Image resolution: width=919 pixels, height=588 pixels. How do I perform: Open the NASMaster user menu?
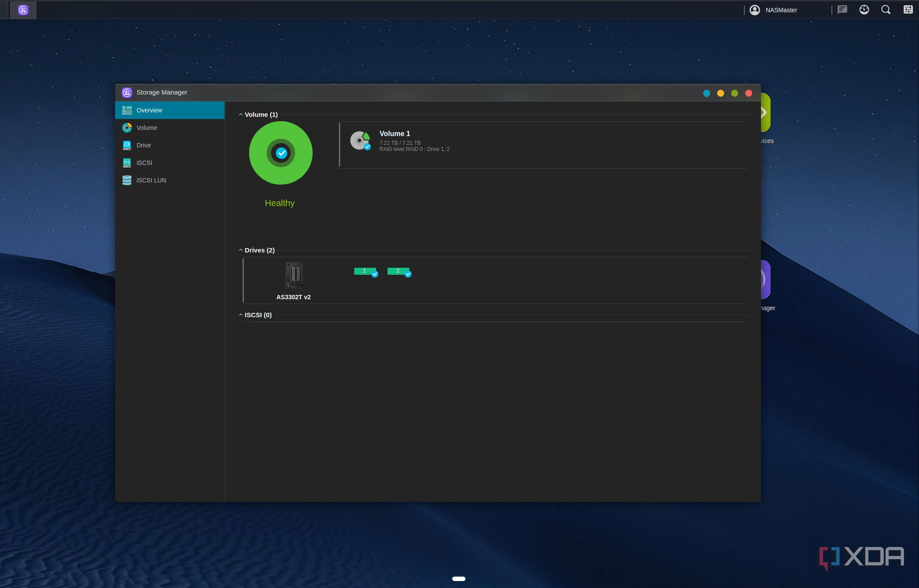[781, 10]
